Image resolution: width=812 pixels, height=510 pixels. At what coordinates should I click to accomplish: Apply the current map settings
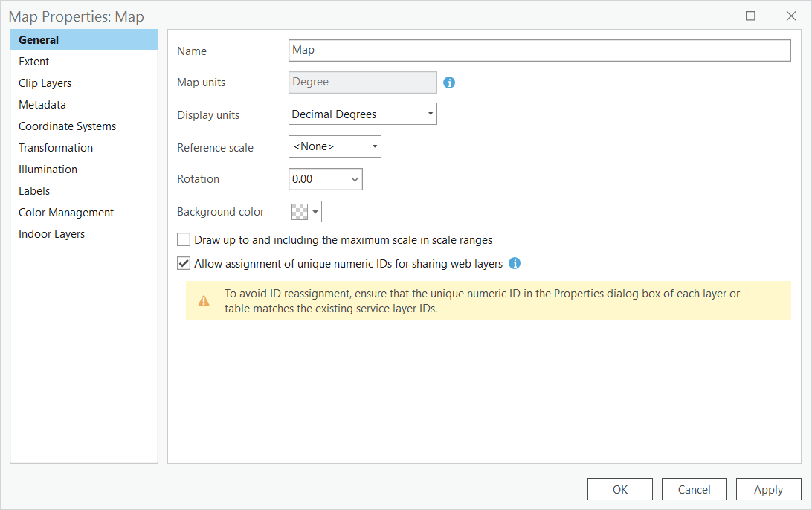[x=768, y=489]
